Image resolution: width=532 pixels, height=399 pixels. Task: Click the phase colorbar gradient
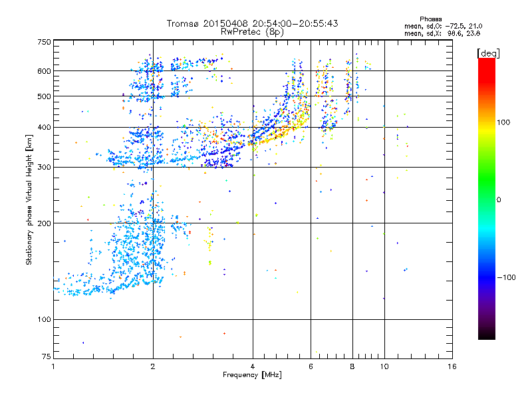[x=487, y=199]
